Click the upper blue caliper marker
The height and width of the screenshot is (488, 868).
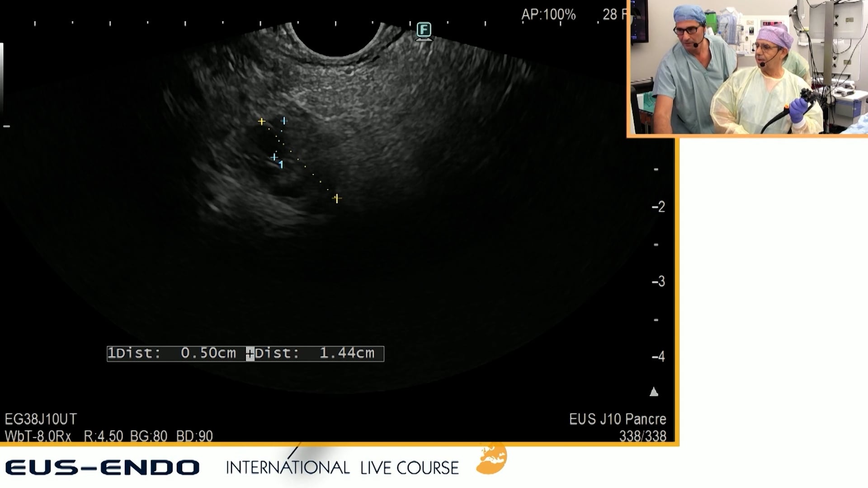point(284,121)
